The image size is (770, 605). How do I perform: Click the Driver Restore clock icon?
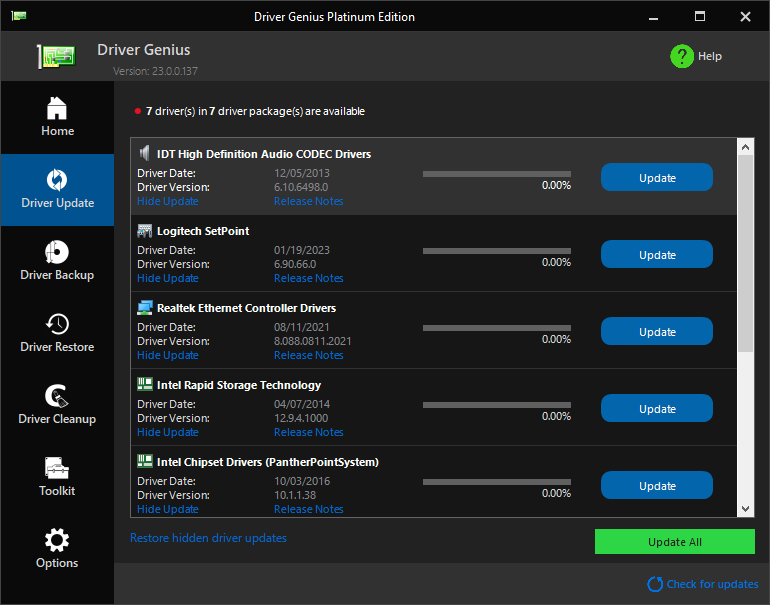[x=57, y=324]
